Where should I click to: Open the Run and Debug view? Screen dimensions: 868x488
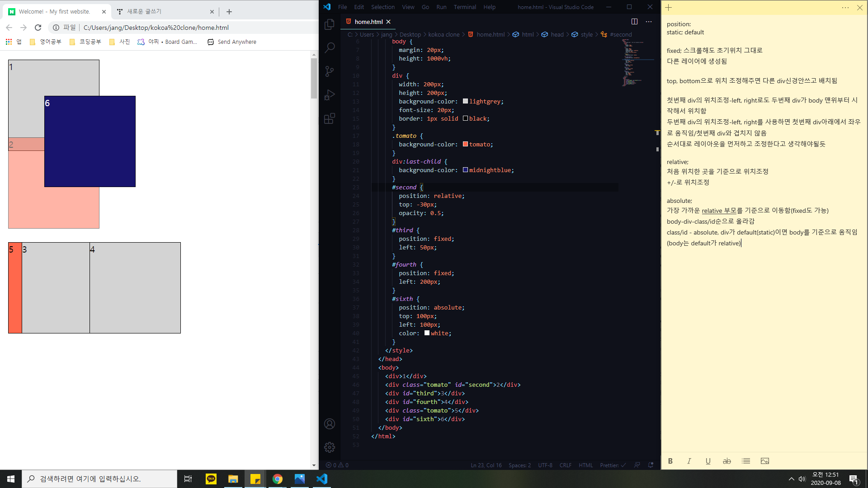(x=330, y=94)
